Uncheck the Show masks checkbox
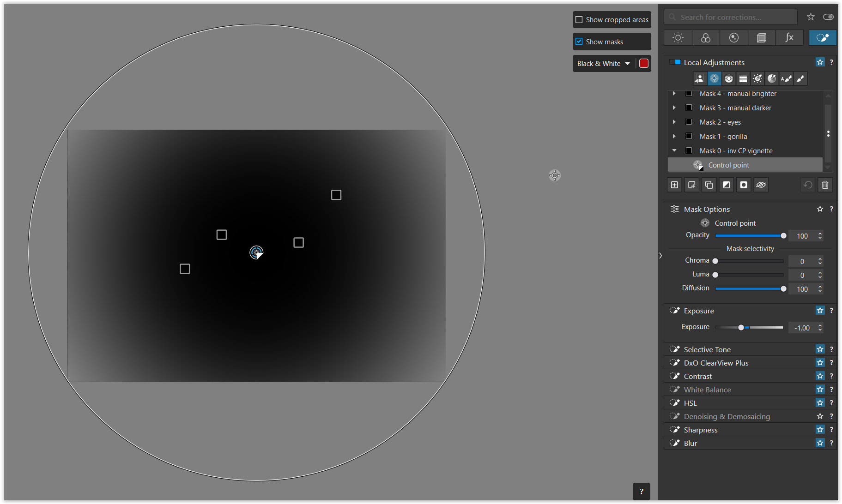 (579, 42)
